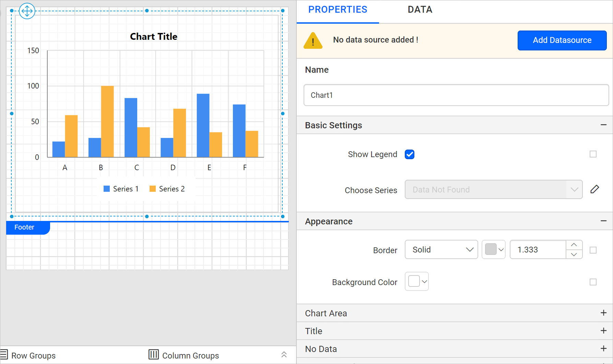Click the Row Groups icon
Screen dimensions: 613x364
4,355
